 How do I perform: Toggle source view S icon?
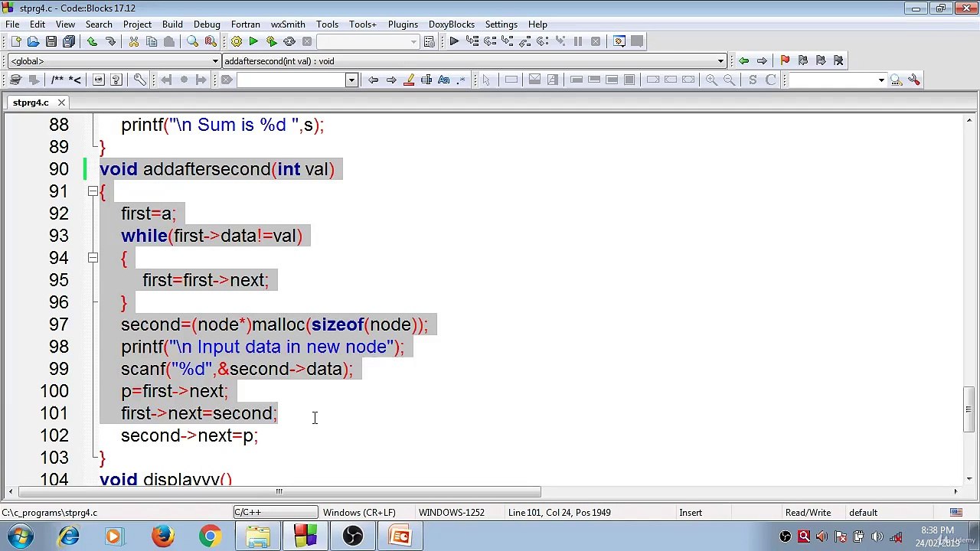coord(753,80)
